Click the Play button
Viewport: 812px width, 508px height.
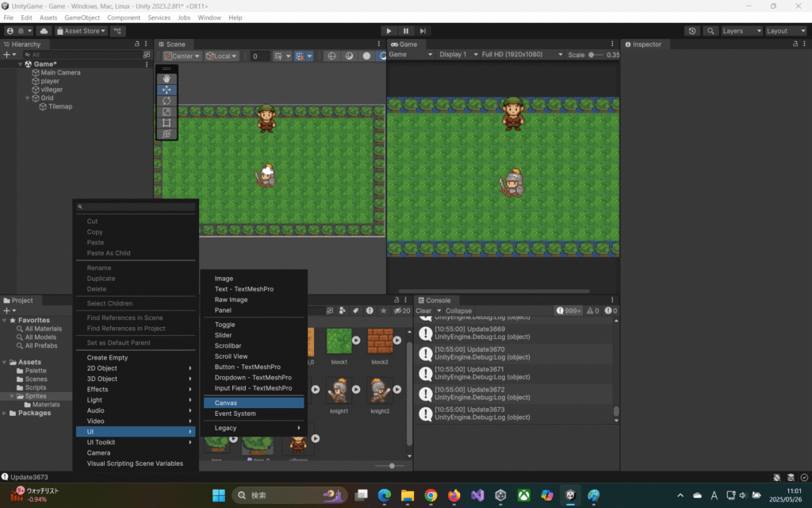pos(389,31)
